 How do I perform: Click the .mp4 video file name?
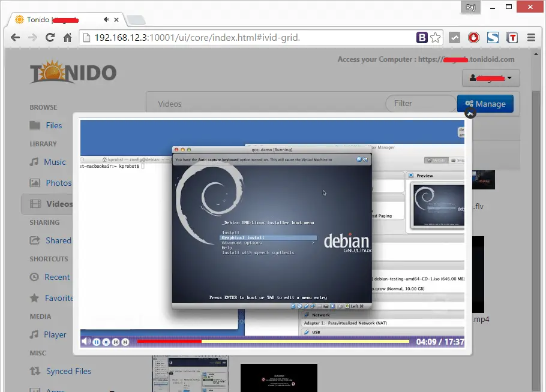481,319
